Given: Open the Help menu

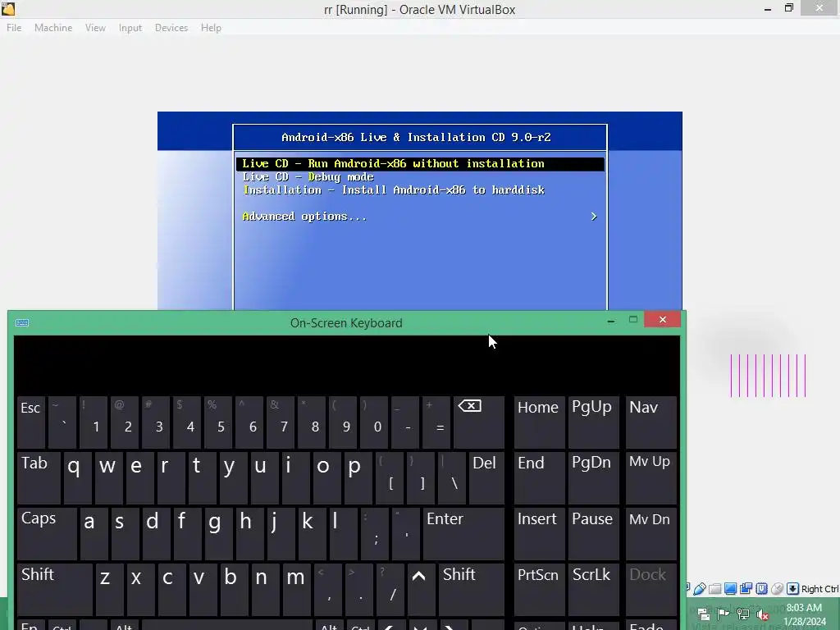Looking at the screenshot, I should tap(211, 27).
